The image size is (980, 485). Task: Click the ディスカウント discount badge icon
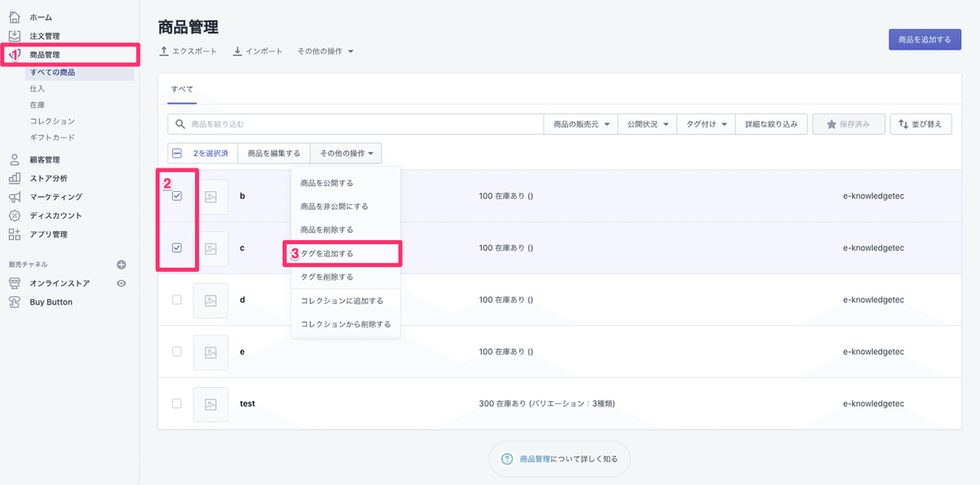point(14,216)
